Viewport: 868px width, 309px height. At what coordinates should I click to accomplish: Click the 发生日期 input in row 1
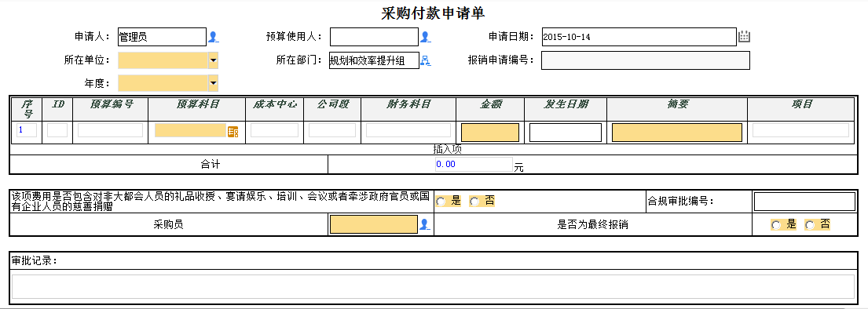(566, 133)
